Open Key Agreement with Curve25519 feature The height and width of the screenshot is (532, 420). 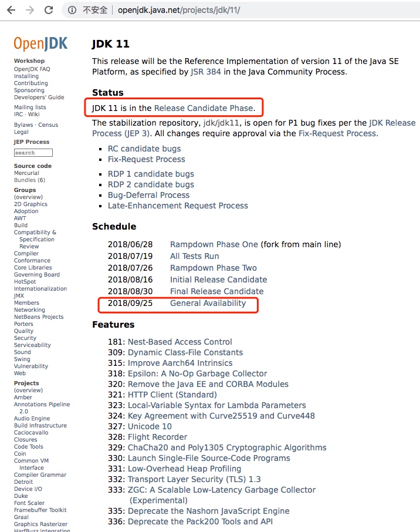tap(221, 416)
